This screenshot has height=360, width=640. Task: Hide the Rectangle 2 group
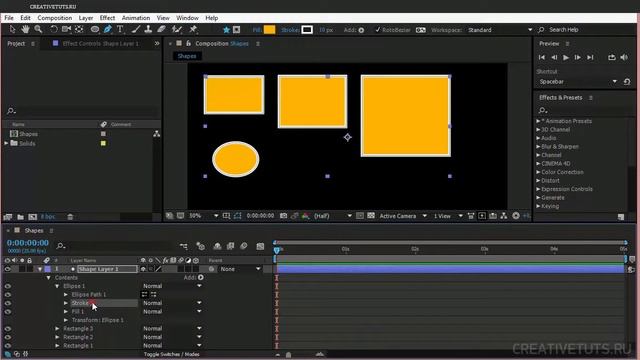pos(7,337)
